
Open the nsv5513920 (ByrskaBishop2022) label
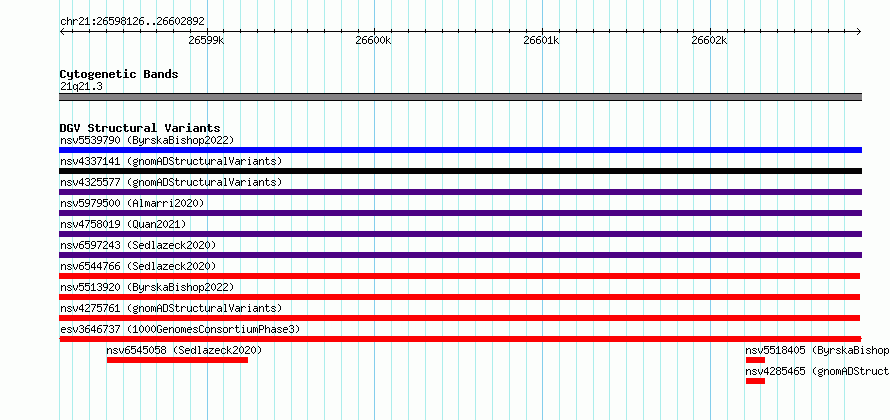(x=147, y=287)
